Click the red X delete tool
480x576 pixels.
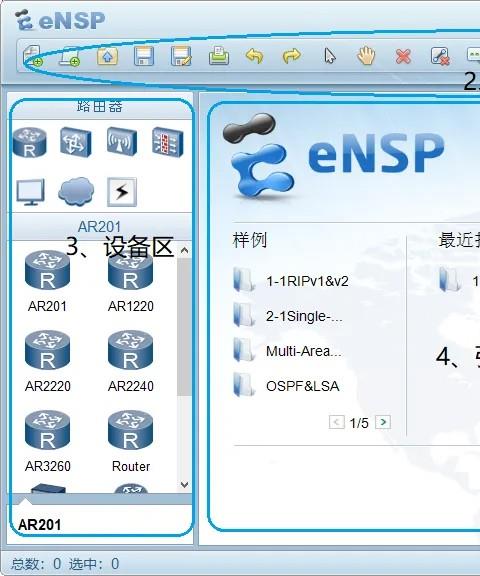403,57
